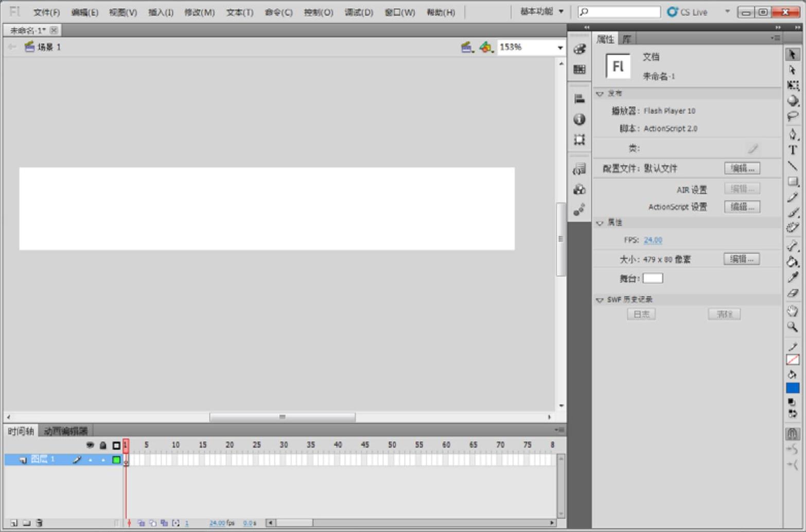Image resolution: width=806 pixels, height=532 pixels.
Task: Select the Selection arrow tool
Action: 793,54
